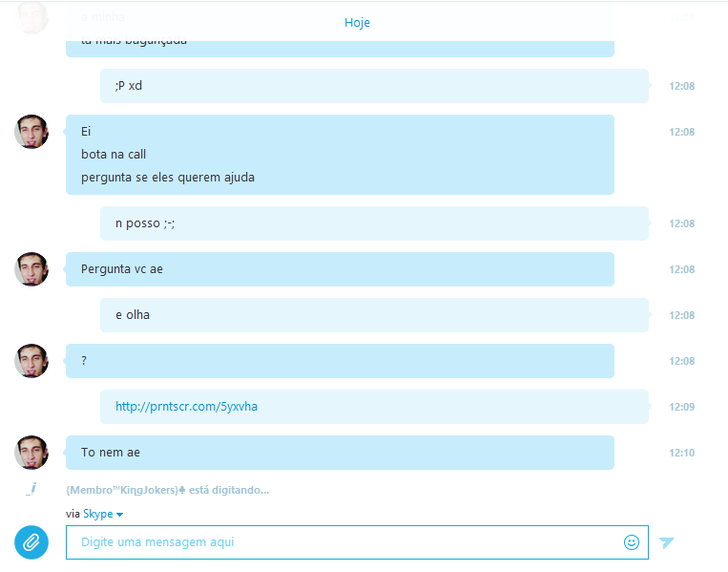Click the pencil typing indicator icon

[x=31, y=489]
